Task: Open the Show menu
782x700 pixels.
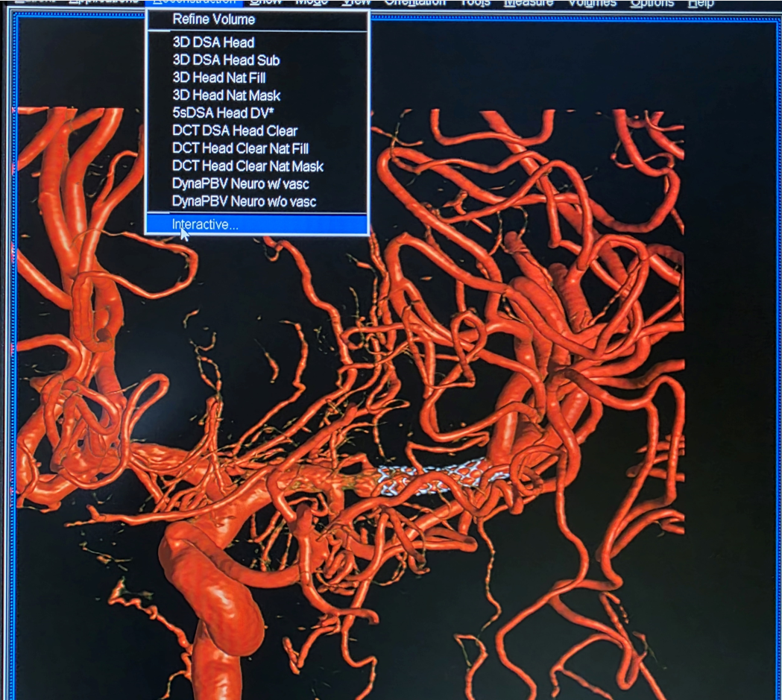Action: click(x=265, y=3)
